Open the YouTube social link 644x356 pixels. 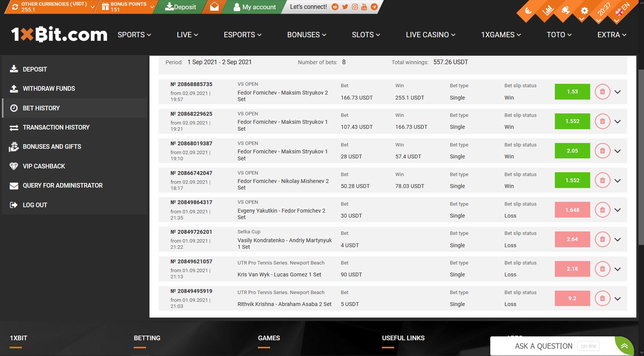(364, 7)
